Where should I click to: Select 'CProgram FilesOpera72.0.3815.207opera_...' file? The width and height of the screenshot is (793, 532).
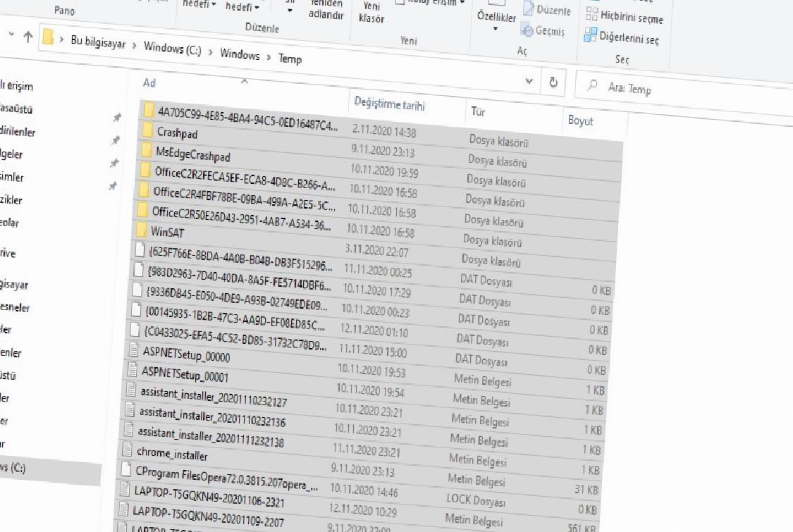(226, 480)
